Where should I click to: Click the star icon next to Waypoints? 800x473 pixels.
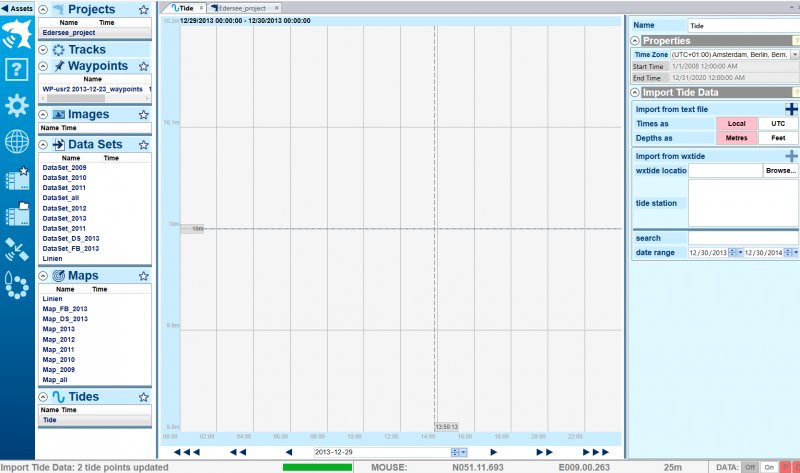(x=143, y=66)
